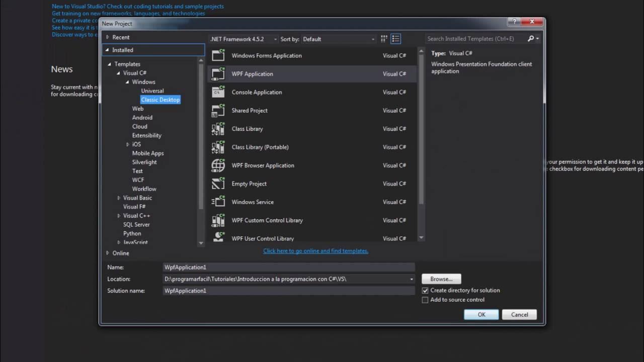Open the go online and find templates link

pos(315,251)
